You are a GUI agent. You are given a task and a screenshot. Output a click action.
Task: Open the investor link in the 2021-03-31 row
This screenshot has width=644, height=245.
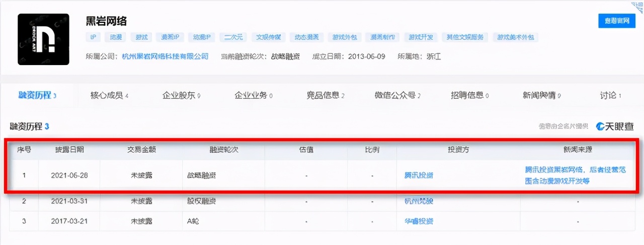pyautogui.click(x=419, y=201)
